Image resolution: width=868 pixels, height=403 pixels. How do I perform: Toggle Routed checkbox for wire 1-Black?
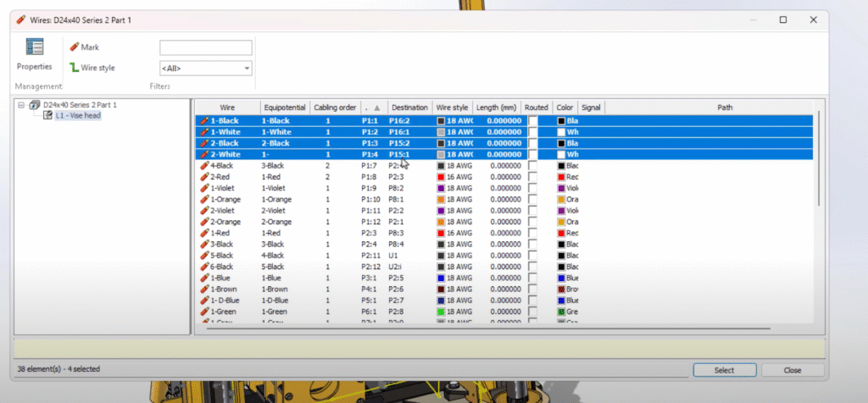point(532,121)
